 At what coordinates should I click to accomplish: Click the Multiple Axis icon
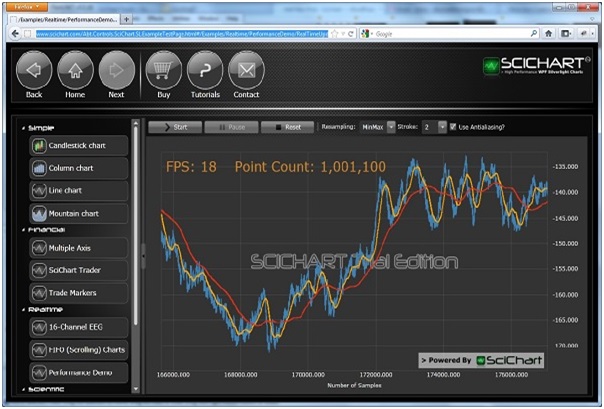pos(39,248)
